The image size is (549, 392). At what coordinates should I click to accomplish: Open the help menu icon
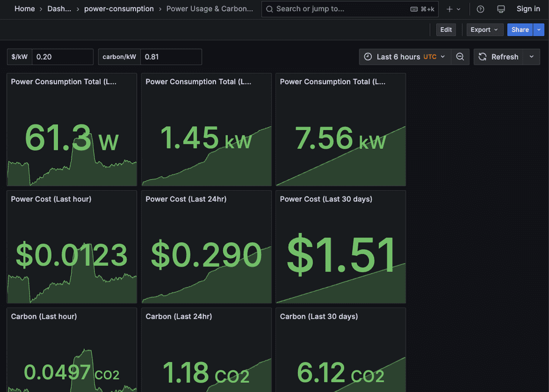[x=480, y=9]
